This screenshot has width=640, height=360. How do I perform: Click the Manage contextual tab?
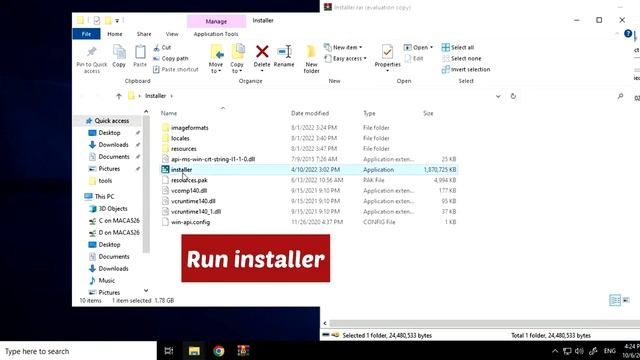tap(216, 21)
